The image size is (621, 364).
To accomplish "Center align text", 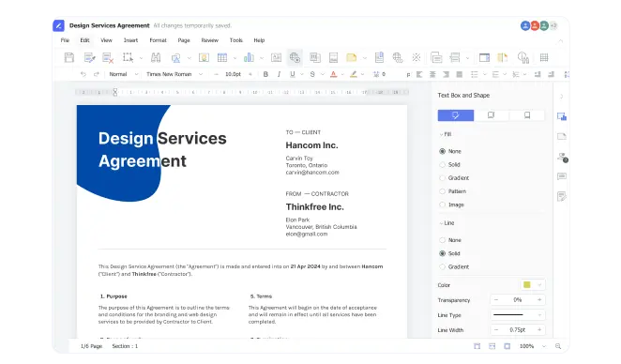I will [432, 74].
